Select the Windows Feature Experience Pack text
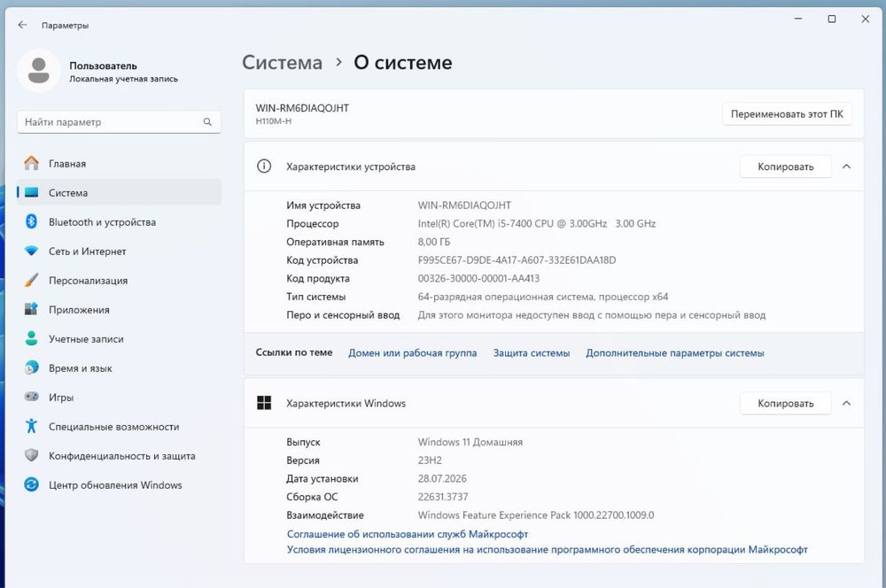 click(x=536, y=515)
